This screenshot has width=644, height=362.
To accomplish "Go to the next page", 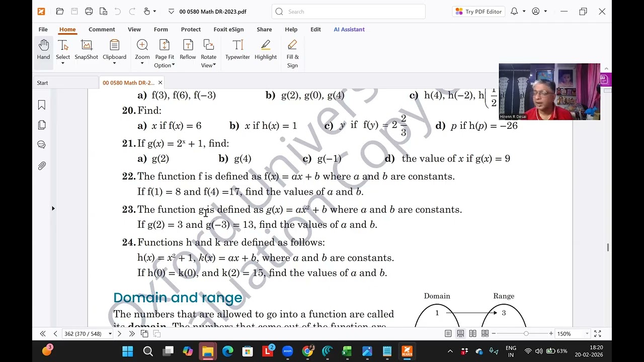I will [119, 334].
